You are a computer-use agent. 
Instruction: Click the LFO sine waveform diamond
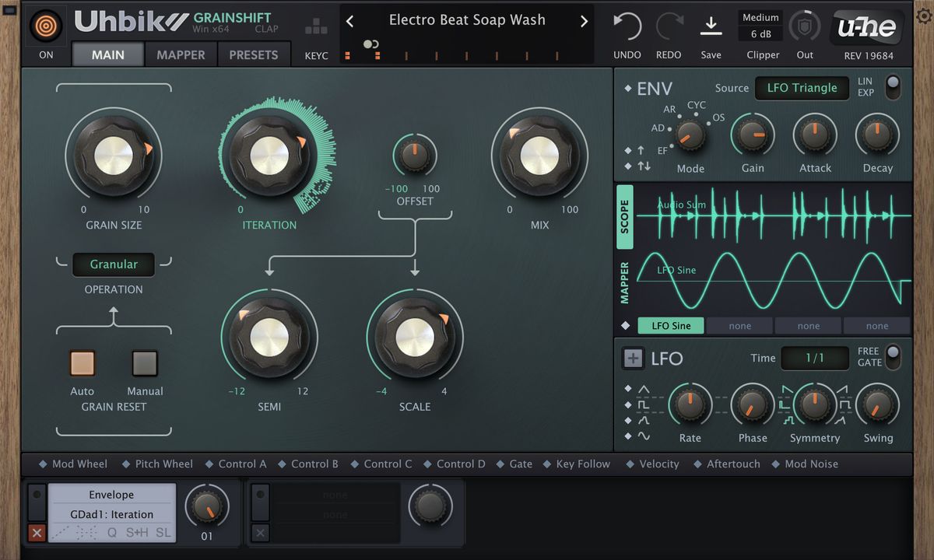tap(628, 436)
